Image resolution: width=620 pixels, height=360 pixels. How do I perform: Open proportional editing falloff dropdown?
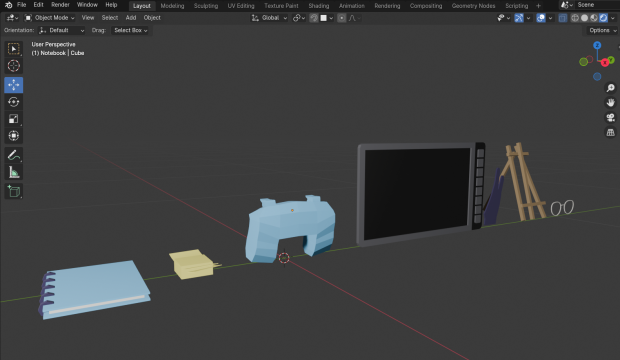(x=354, y=18)
